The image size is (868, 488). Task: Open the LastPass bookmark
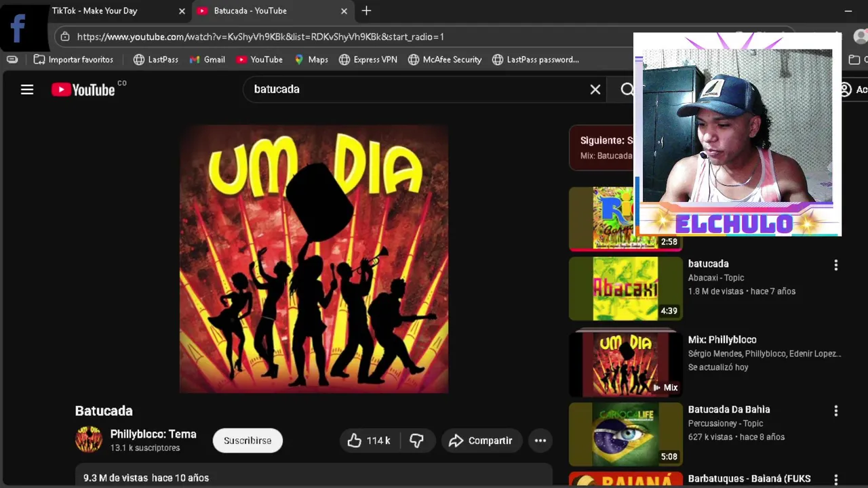click(156, 60)
